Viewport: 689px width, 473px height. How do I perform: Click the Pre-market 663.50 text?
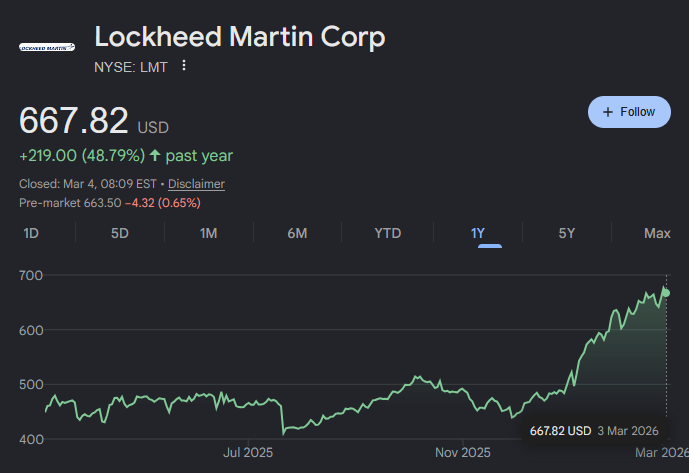point(70,203)
